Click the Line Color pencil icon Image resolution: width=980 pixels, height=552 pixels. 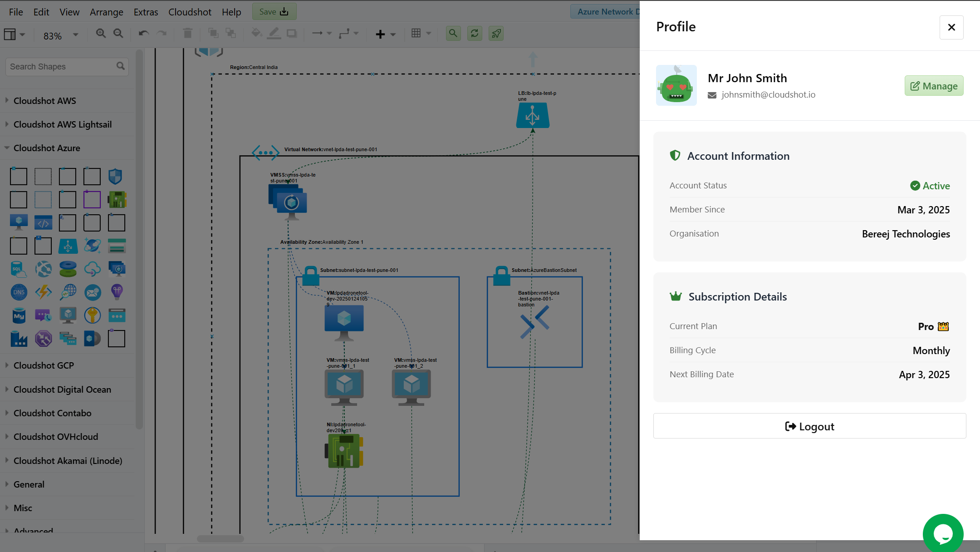[x=274, y=33]
